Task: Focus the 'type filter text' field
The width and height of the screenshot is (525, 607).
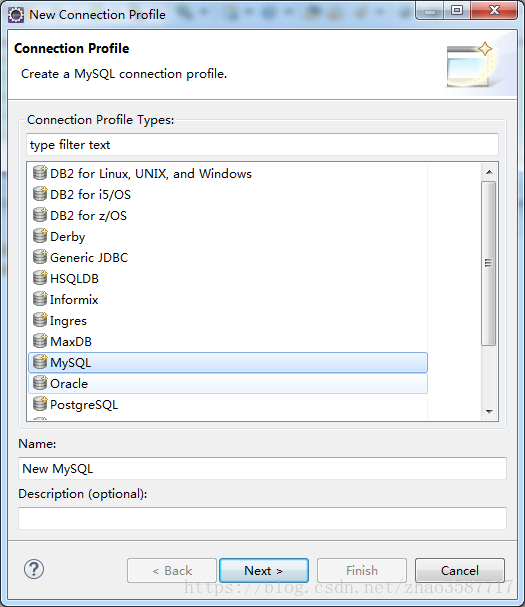Action: [262, 145]
